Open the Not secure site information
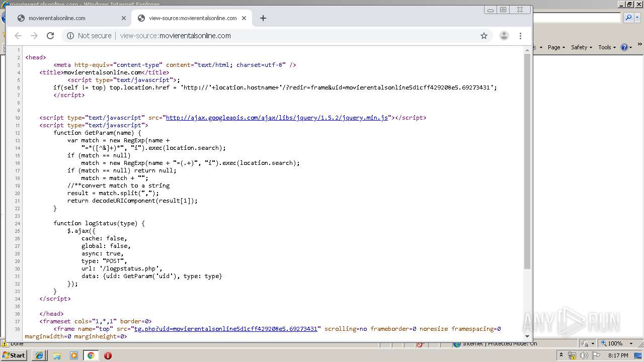The height and width of the screenshot is (362, 644). coord(89,36)
